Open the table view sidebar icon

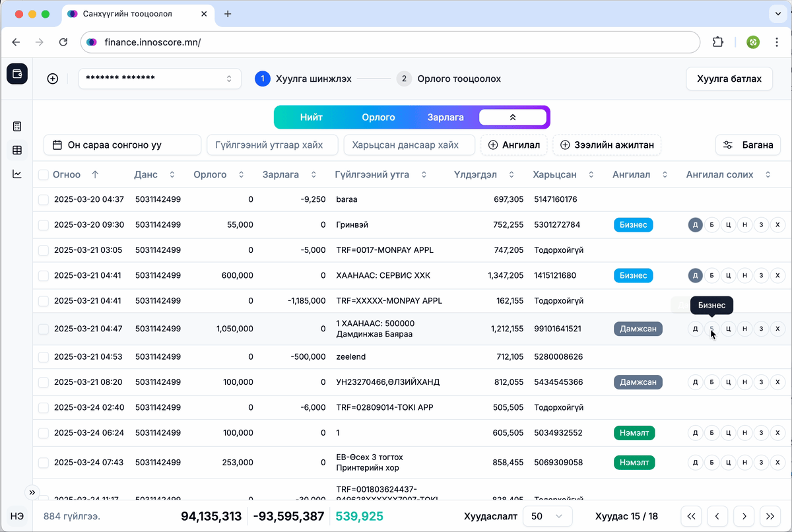pyautogui.click(x=17, y=150)
